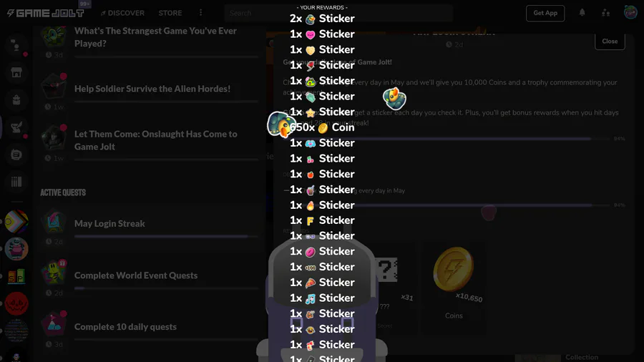Open the library icon in sidebar
This screenshot has height=362, width=644.
click(16, 182)
